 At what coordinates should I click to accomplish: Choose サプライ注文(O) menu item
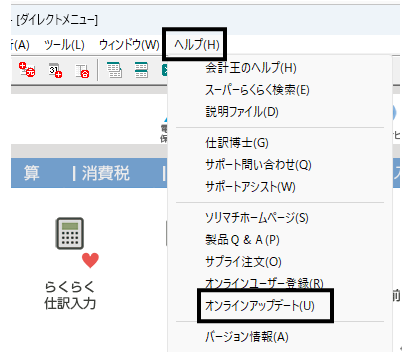(280, 262)
